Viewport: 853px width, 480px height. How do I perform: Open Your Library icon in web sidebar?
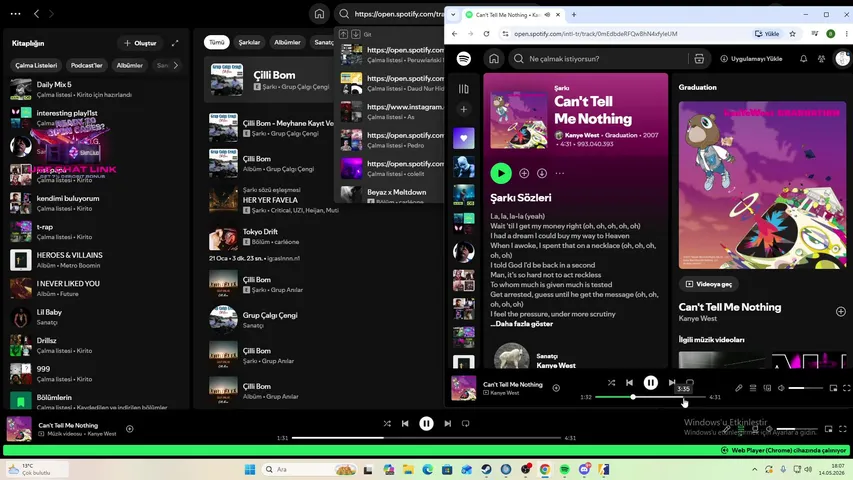click(463, 89)
